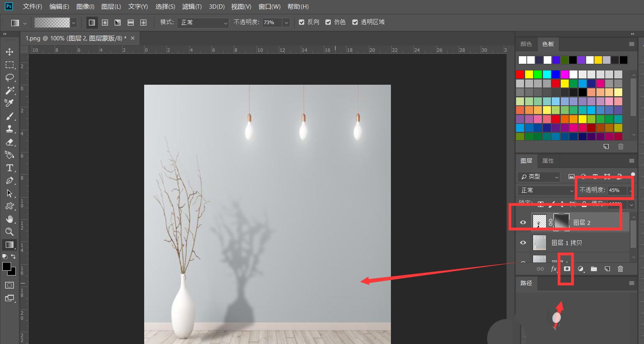Open the layer filter 类型 dropdown
This screenshot has width=644, height=344.
pyautogui.click(x=539, y=177)
